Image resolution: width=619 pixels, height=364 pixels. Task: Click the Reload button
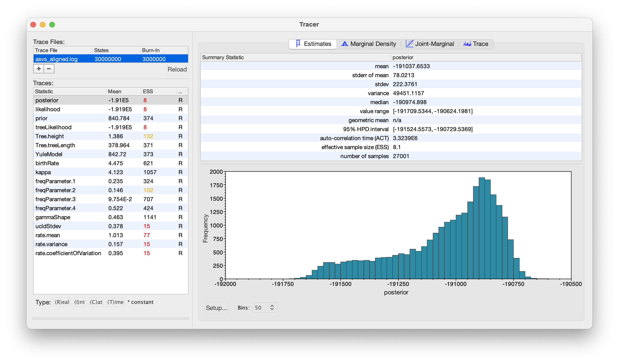(177, 69)
